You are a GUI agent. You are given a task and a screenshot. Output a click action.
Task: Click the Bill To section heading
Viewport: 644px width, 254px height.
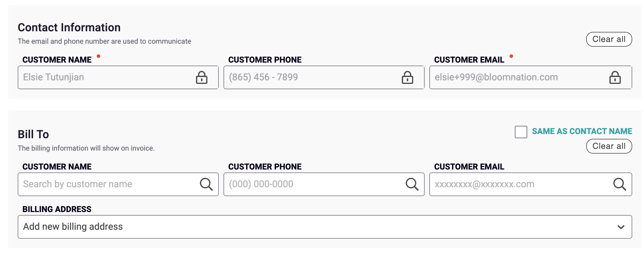[33, 134]
